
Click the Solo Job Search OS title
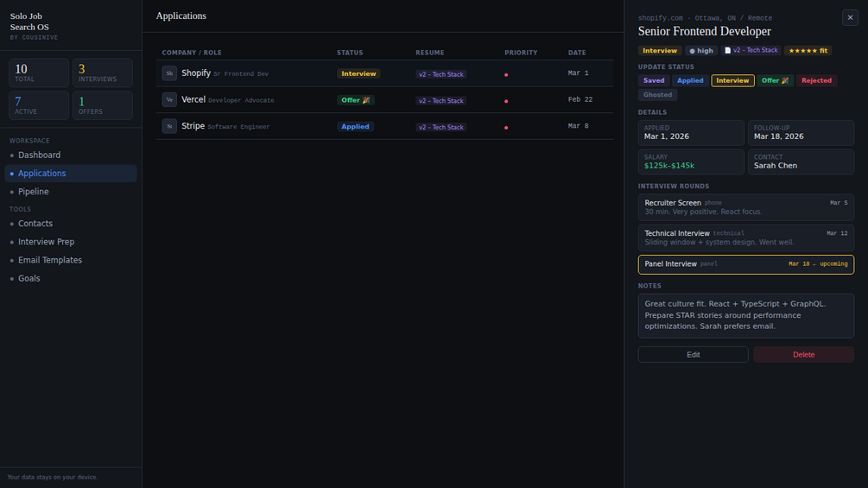29,22
